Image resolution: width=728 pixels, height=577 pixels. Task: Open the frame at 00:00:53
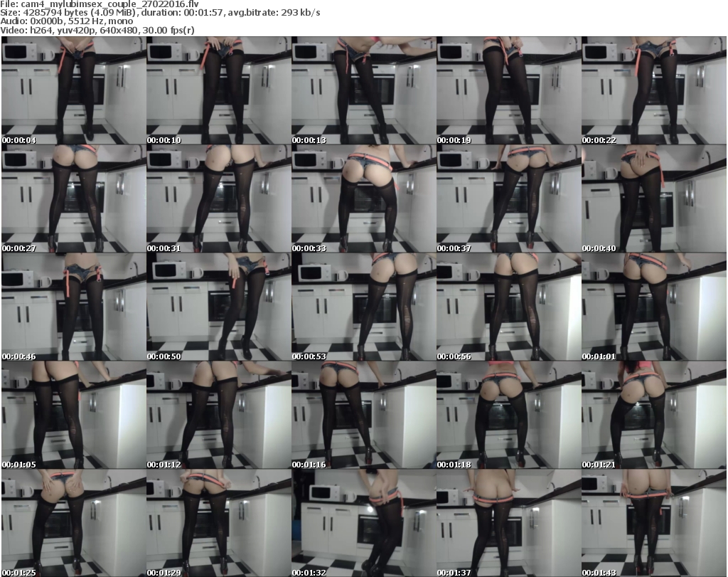(363, 307)
